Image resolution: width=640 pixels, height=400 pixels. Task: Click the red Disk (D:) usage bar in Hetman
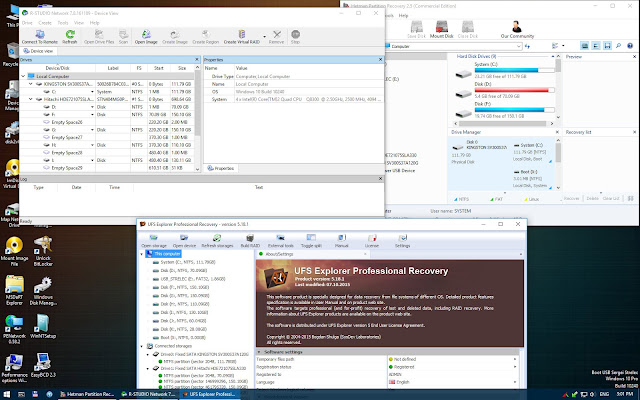point(514,90)
